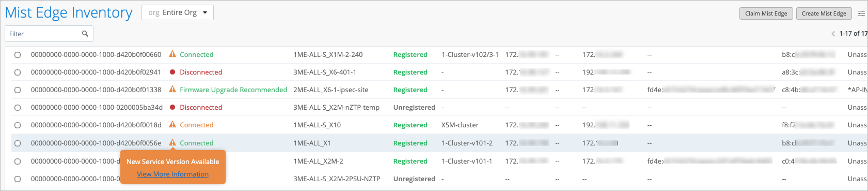This screenshot has width=868, height=191.
Task: Click the Claim Mist Edge button
Action: [x=766, y=13]
